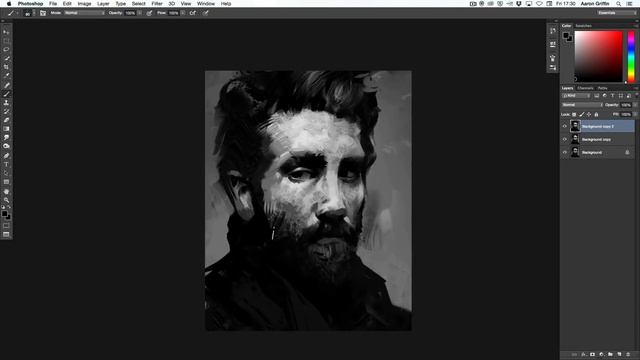This screenshot has height=360, width=640.
Task: Open the Filter menu
Action: tap(157, 4)
